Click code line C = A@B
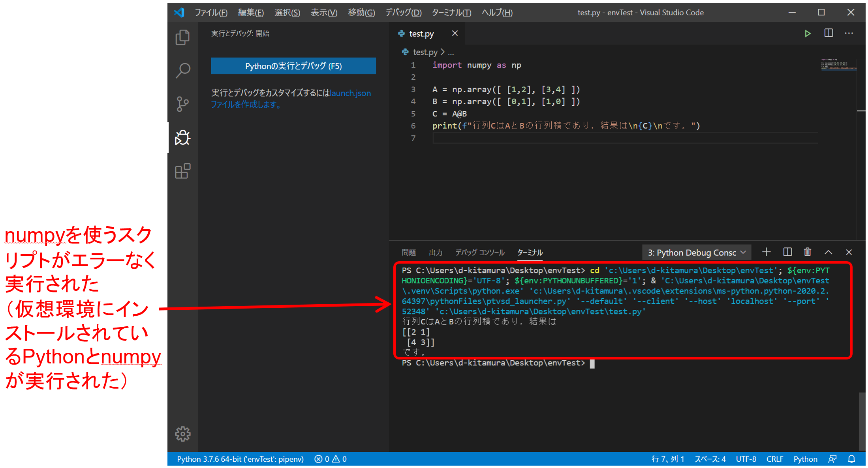 click(x=449, y=114)
